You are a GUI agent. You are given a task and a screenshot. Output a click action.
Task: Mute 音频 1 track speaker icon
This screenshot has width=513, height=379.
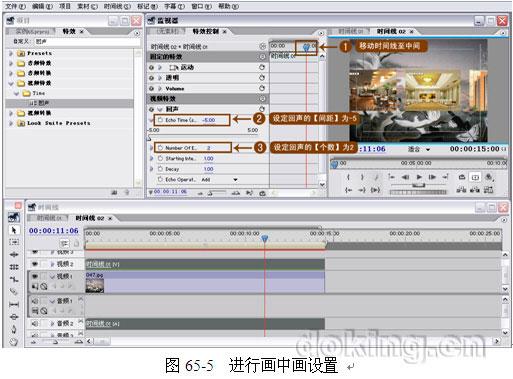pos(35,301)
